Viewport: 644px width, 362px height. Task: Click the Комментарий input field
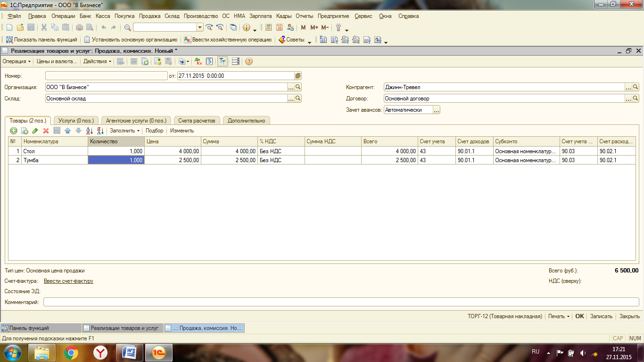coord(341,302)
